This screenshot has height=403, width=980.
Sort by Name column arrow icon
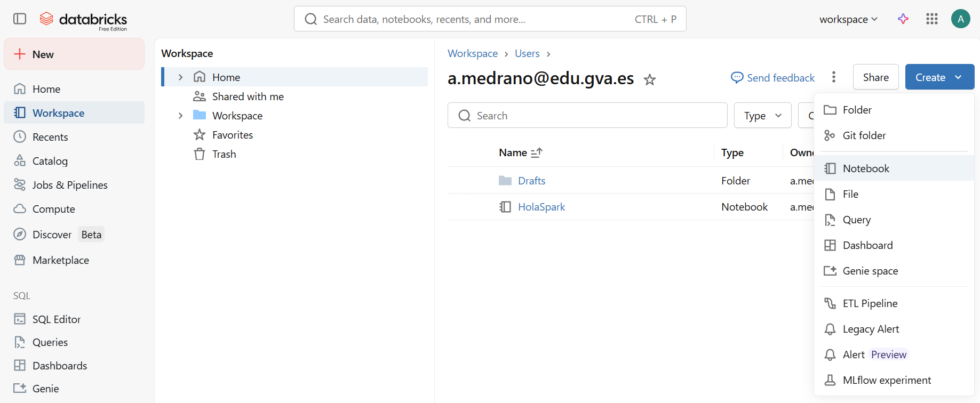[x=537, y=152]
